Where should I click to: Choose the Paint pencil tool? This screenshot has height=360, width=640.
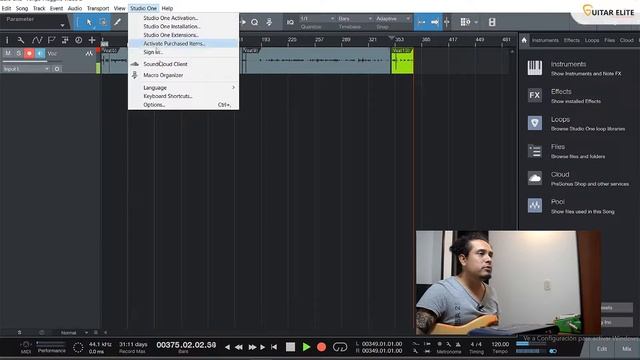pyautogui.click(x=118, y=22)
